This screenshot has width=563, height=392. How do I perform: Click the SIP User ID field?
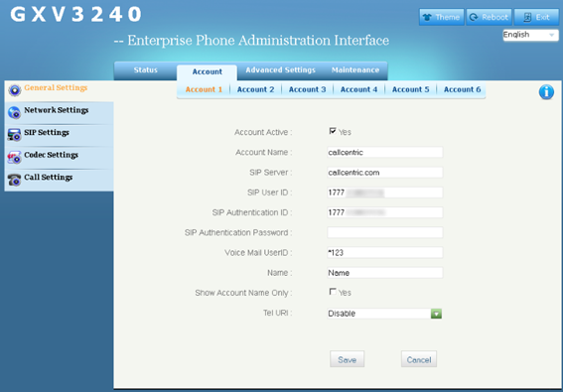(x=385, y=193)
